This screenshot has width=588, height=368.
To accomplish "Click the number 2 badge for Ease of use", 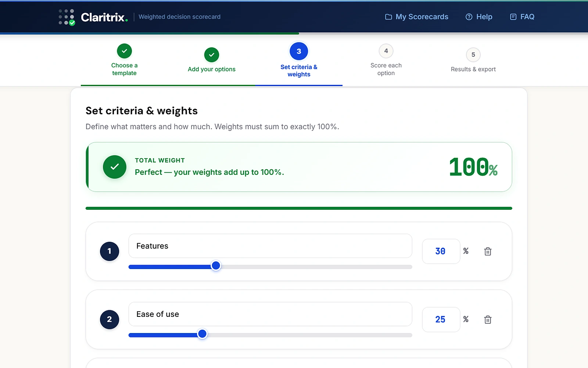I will pos(110,319).
